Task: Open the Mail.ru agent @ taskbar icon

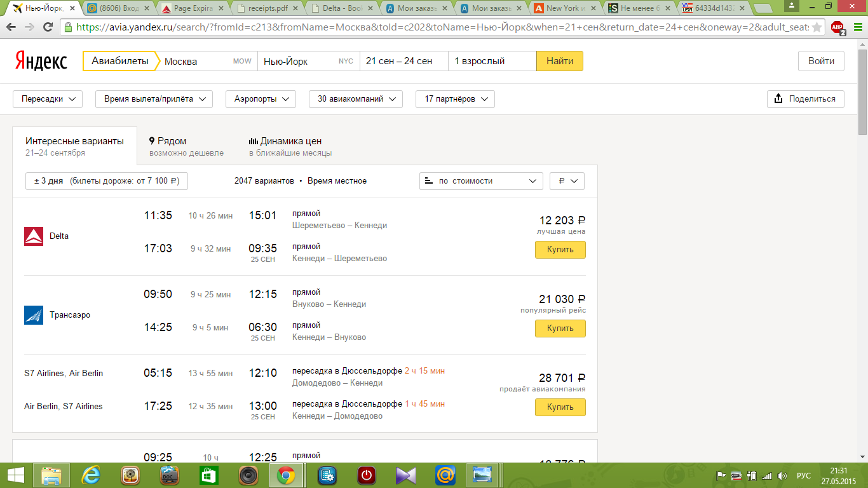Action: point(445,475)
